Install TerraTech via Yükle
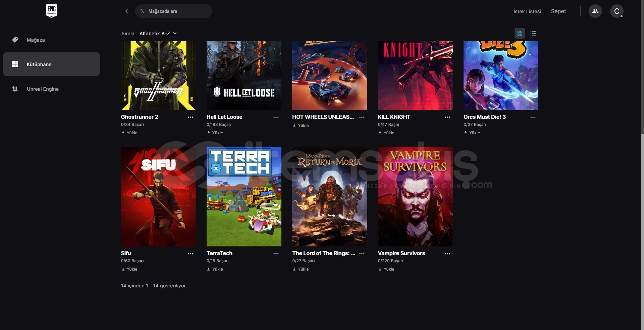Image resolution: width=644 pixels, height=330 pixels. tap(215, 269)
